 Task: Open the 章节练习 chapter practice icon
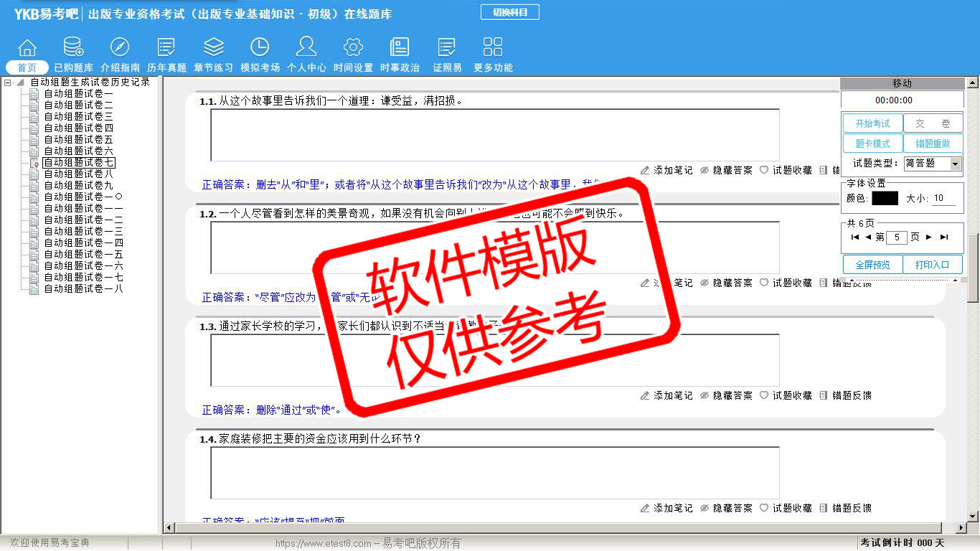(213, 48)
